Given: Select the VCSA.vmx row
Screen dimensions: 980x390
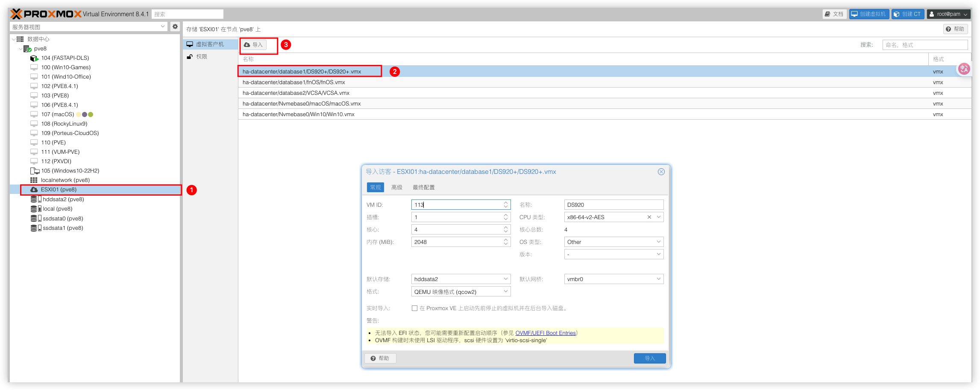Looking at the screenshot, I should [604, 93].
